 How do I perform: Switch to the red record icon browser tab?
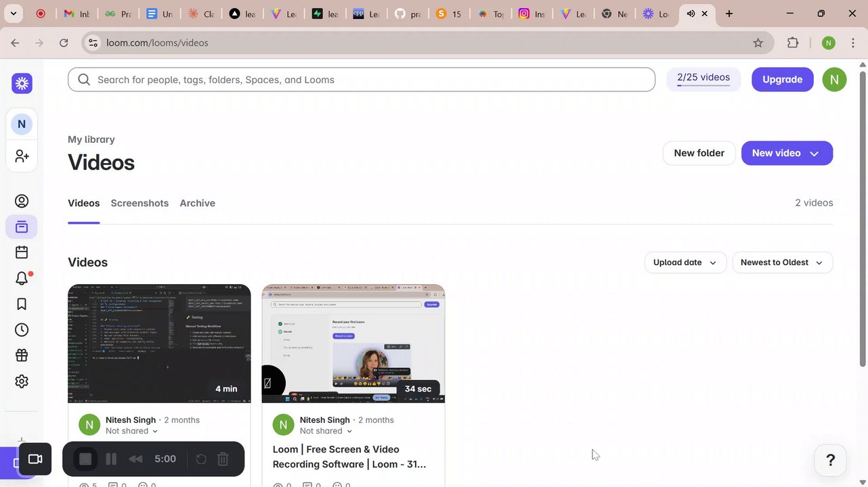[41, 14]
